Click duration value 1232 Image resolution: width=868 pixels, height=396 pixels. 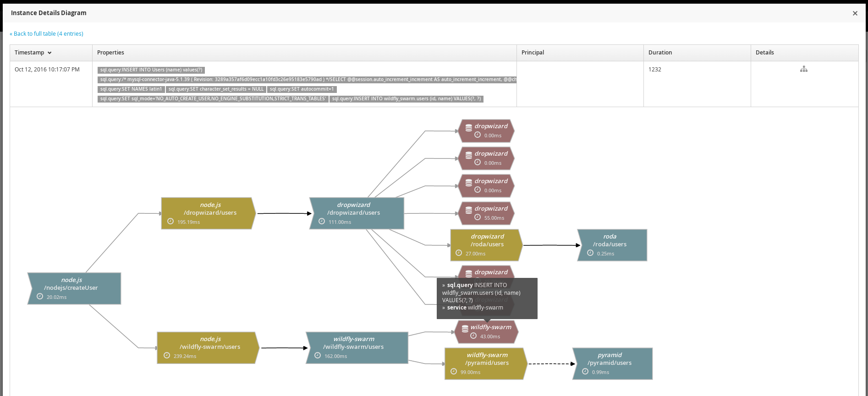tap(655, 70)
